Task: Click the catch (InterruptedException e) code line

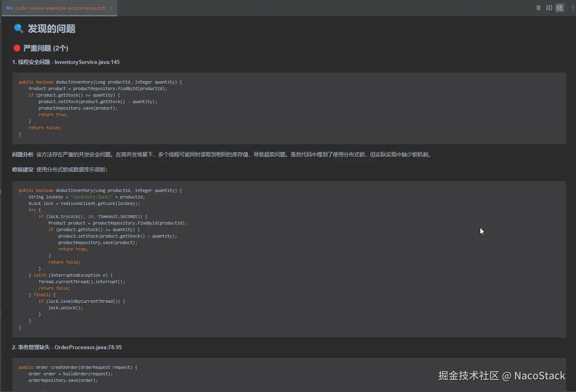Action: [x=70, y=275]
